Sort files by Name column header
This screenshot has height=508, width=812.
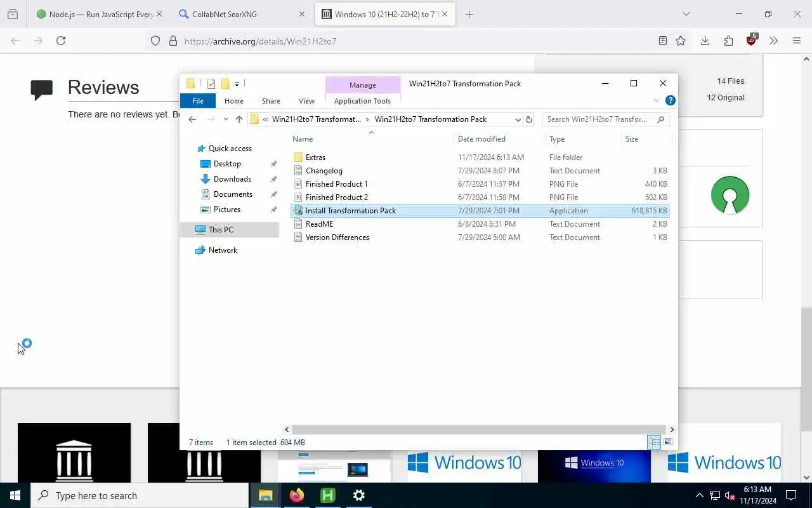coord(371,139)
